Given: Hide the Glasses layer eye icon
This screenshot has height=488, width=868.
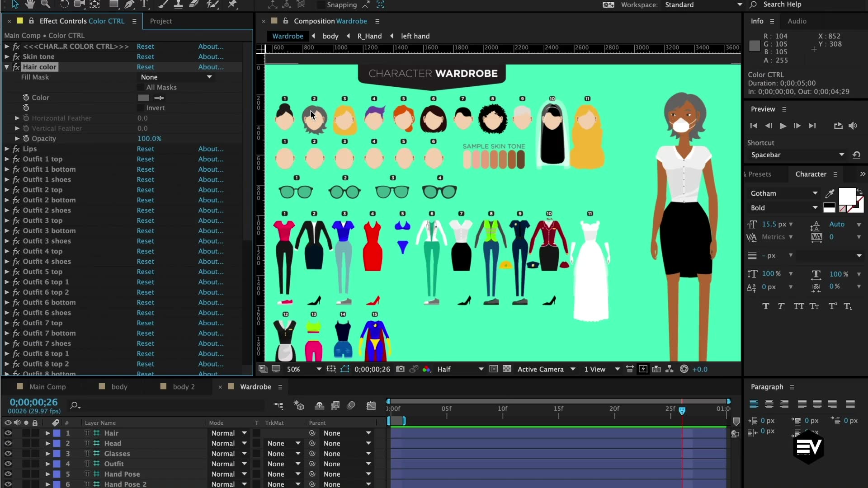Looking at the screenshot, I should (8, 454).
